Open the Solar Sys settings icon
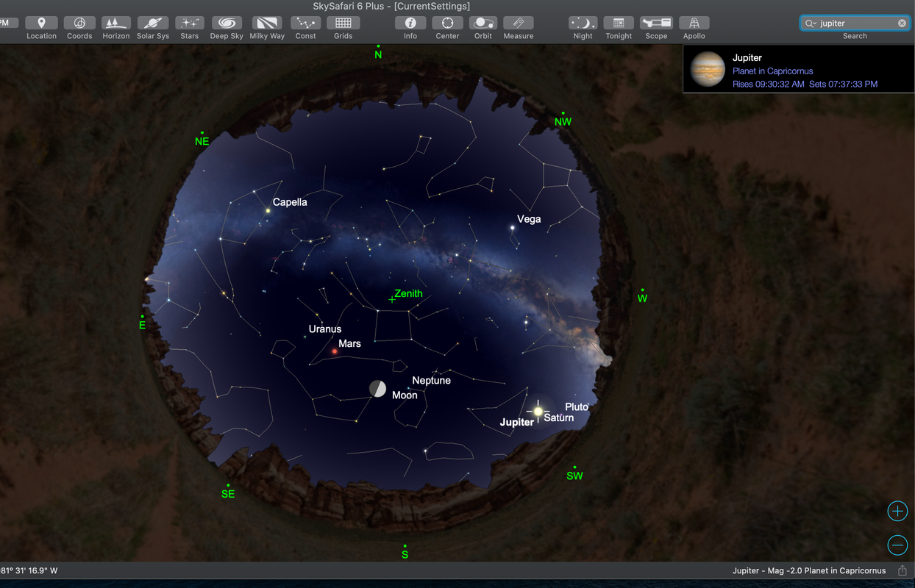This screenshot has height=588, width=915. click(x=153, y=23)
